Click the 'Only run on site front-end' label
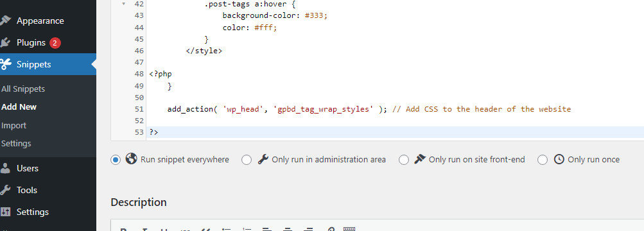The height and width of the screenshot is (231, 644). tap(477, 160)
